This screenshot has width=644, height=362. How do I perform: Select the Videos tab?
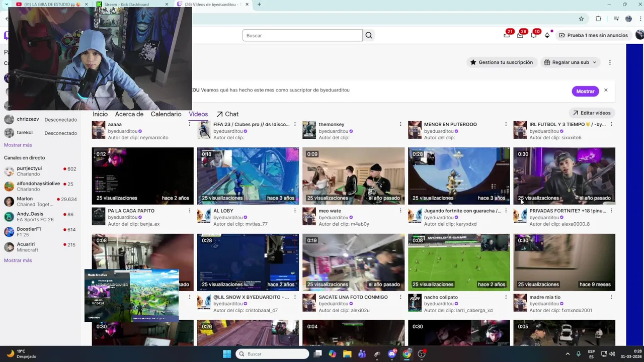pos(198,114)
